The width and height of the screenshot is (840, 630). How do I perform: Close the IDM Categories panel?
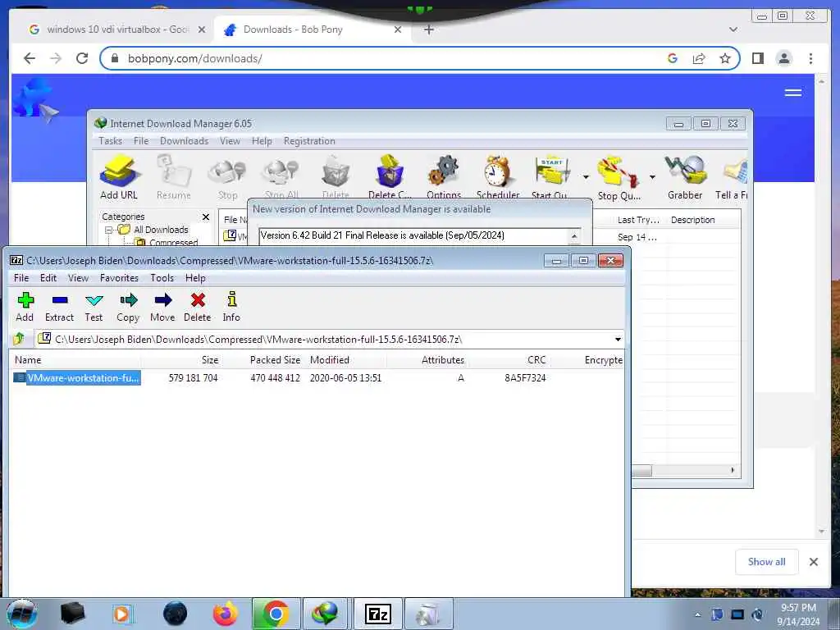tap(206, 217)
